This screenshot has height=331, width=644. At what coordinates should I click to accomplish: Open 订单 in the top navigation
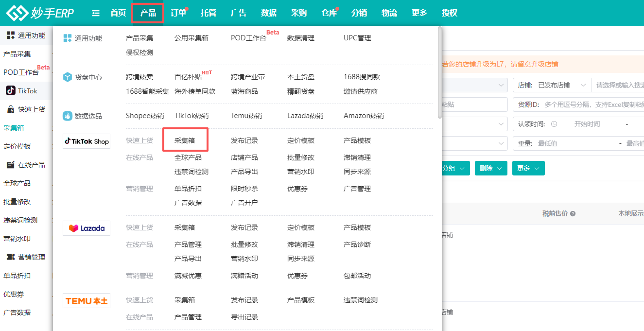click(178, 13)
